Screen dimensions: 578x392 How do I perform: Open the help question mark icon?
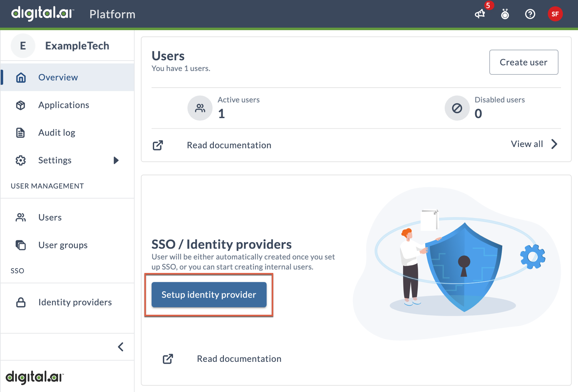point(530,14)
